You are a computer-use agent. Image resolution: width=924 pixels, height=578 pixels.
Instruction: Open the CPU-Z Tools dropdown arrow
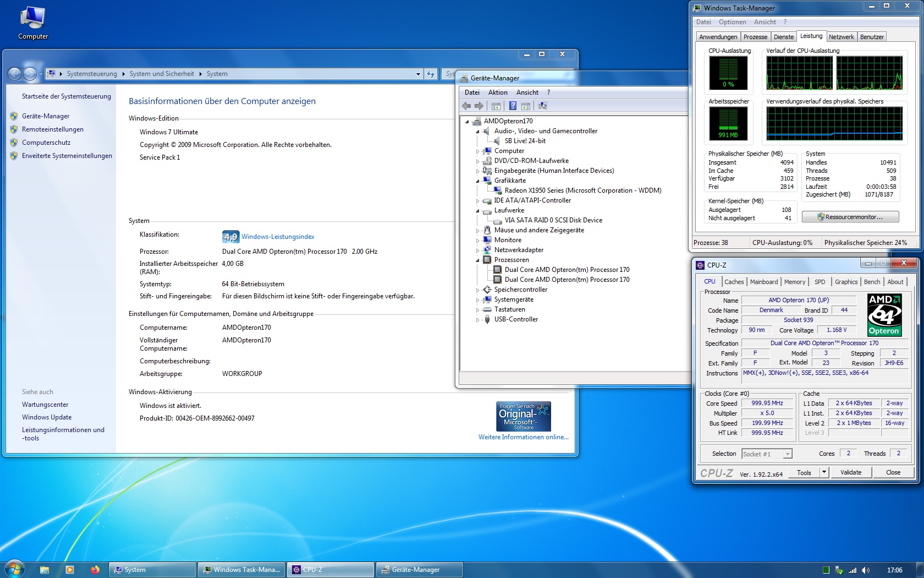click(x=823, y=472)
